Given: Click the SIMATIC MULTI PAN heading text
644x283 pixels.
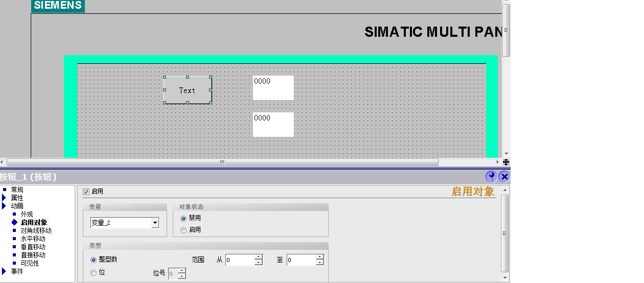Looking at the screenshot, I should pyautogui.click(x=433, y=32).
